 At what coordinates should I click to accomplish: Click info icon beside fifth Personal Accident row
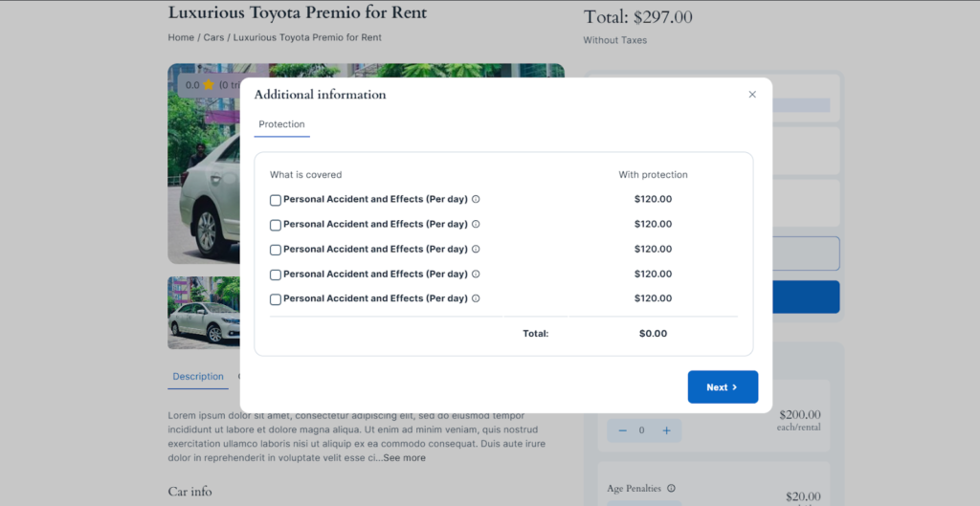click(x=476, y=298)
